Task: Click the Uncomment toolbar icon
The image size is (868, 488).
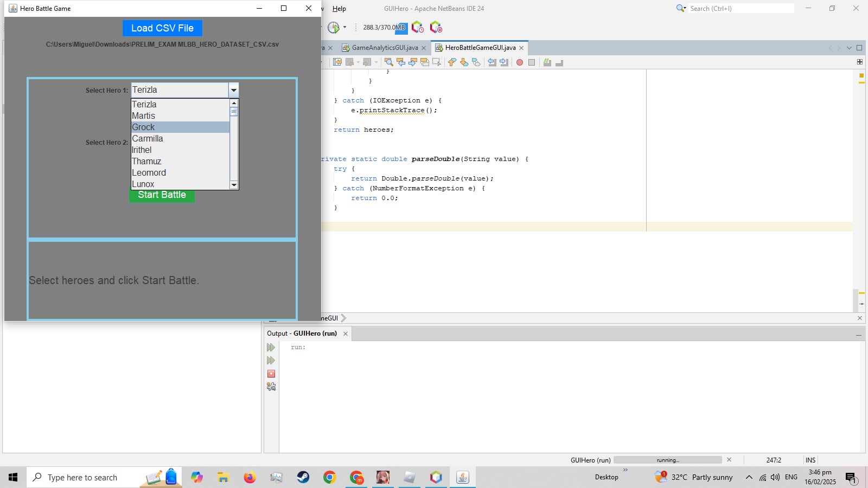Action: (x=559, y=62)
